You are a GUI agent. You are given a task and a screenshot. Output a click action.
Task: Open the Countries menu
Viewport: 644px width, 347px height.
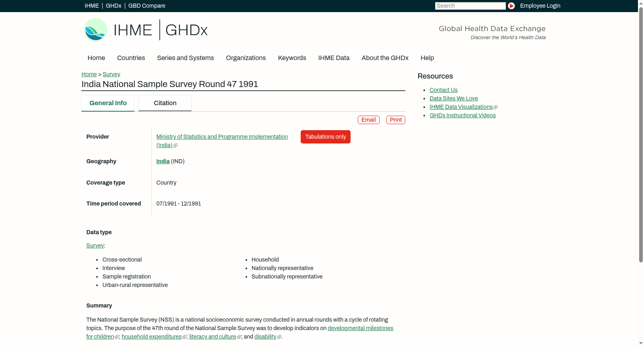click(131, 58)
